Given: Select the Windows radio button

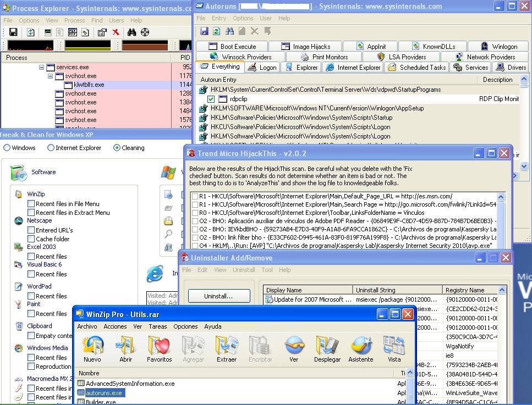Looking at the screenshot, I should click(7, 148).
